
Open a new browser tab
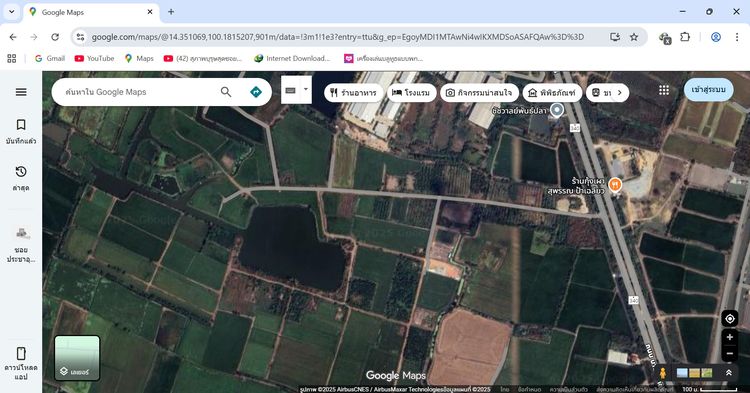coord(171,12)
